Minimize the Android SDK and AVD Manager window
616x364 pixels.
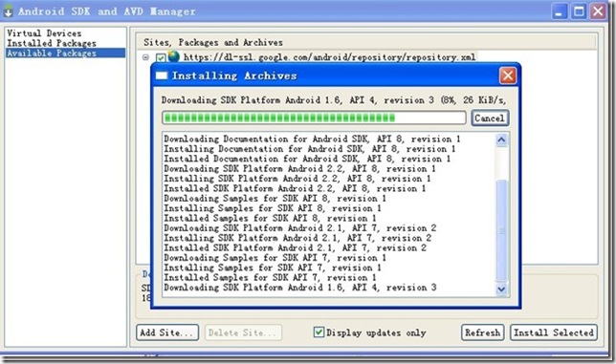(x=559, y=11)
